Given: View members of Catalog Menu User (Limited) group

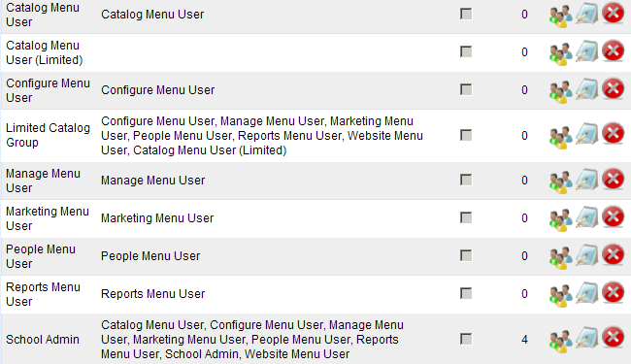Looking at the screenshot, I should coord(561,52).
